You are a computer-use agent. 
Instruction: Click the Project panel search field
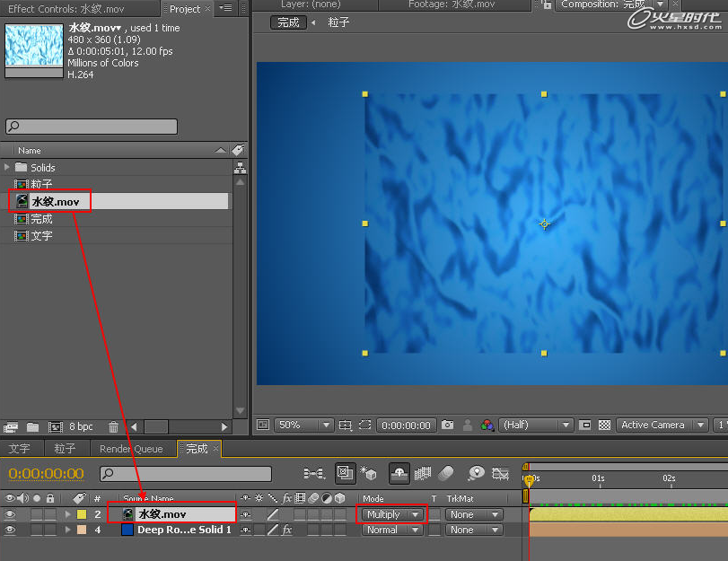[x=92, y=127]
